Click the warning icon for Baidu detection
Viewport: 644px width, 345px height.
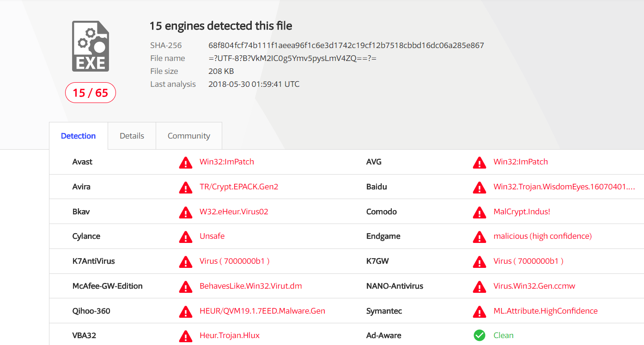point(480,188)
